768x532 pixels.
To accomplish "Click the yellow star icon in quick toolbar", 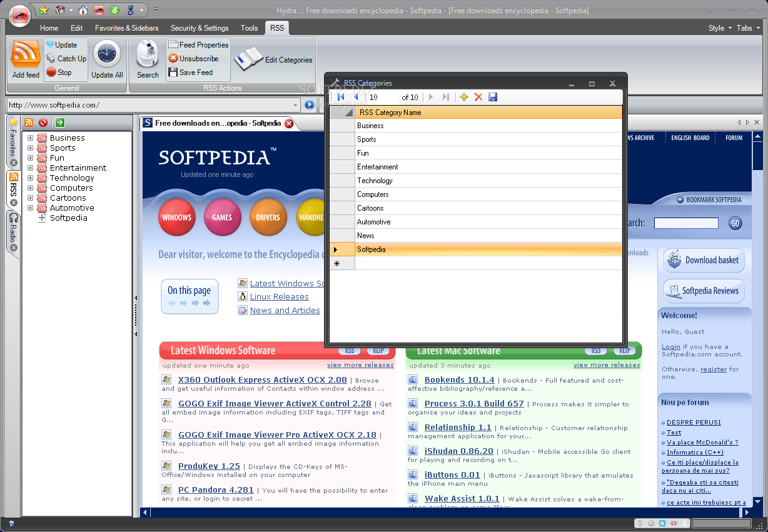I will [43, 10].
